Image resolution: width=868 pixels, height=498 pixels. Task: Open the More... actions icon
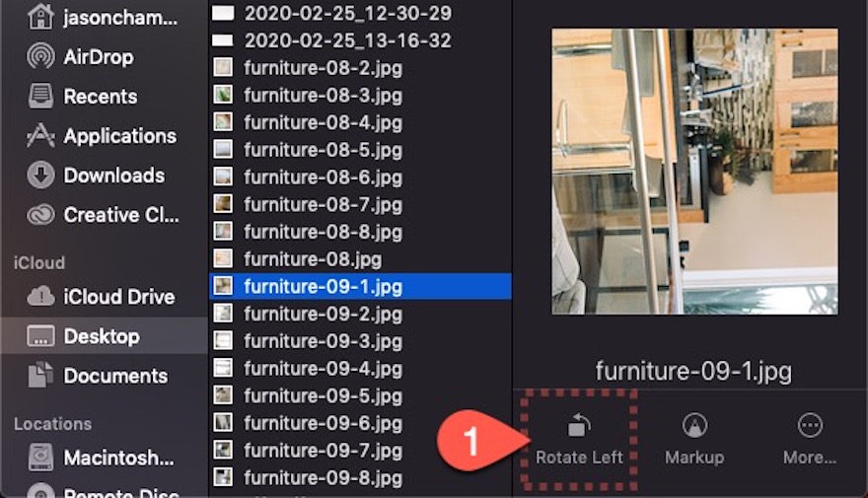pyautogui.click(x=810, y=425)
